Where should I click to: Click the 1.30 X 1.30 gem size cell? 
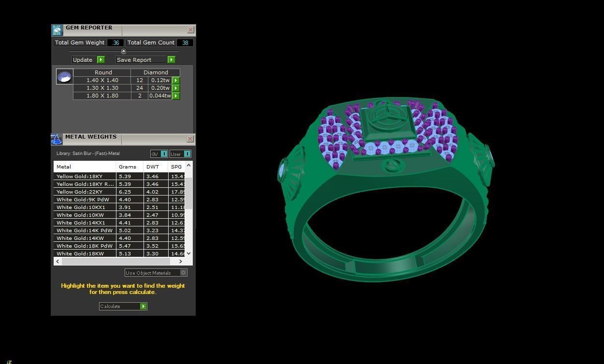[x=102, y=88]
